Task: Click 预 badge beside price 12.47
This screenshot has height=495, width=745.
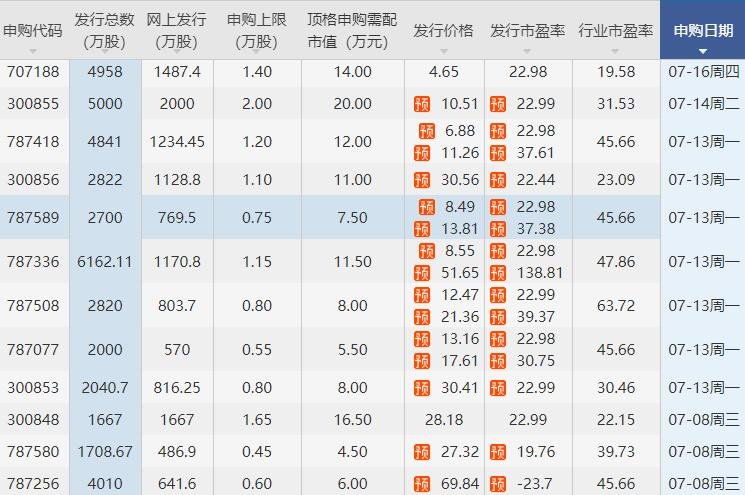Action: [x=422, y=295]
